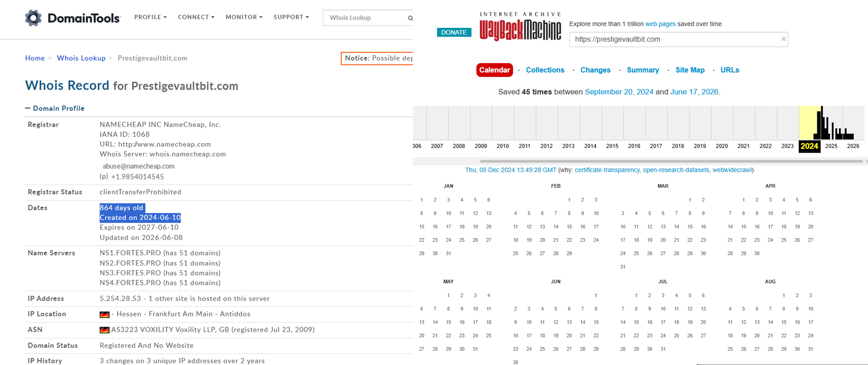Open the MONITOR dropdown menu

(x=244, y=17)
